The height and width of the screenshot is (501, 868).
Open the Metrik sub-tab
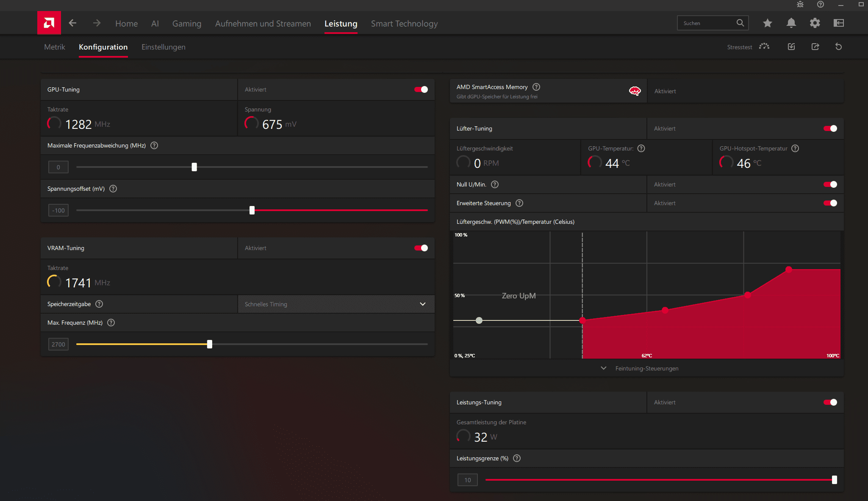point(55,47)
